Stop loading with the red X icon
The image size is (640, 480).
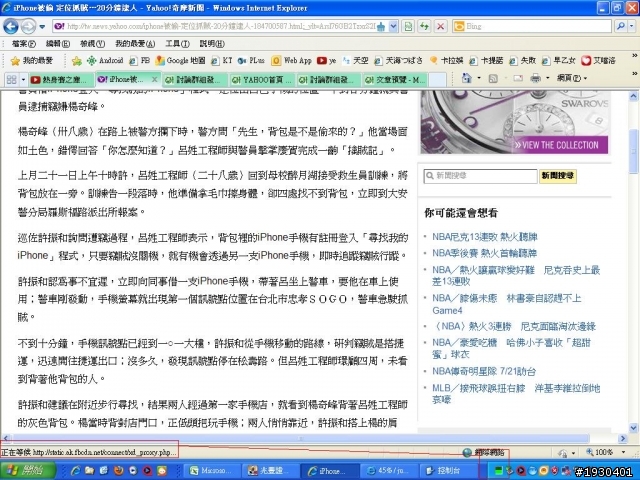click(x=440, y=27)
